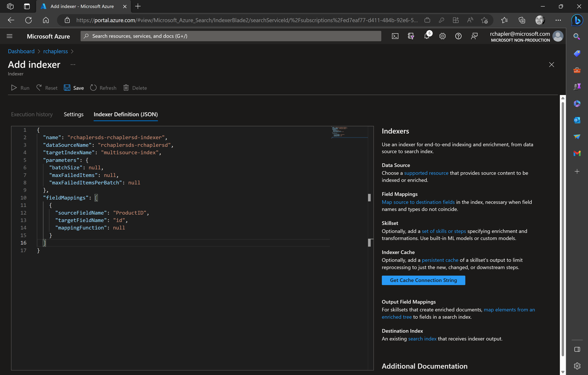This screenshot has width=588, height=375.
Task: Switch to the Execution history tab
Action: click(32, 114)
